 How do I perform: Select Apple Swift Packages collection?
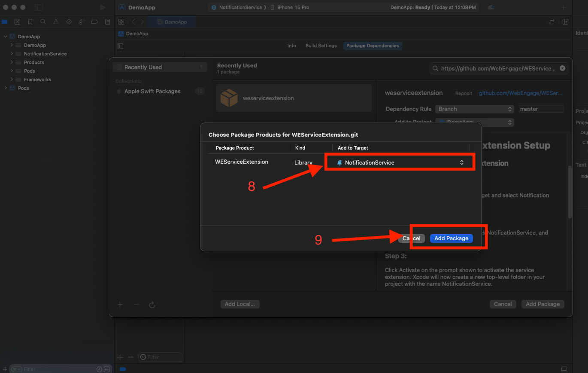[x=160, y=91]
